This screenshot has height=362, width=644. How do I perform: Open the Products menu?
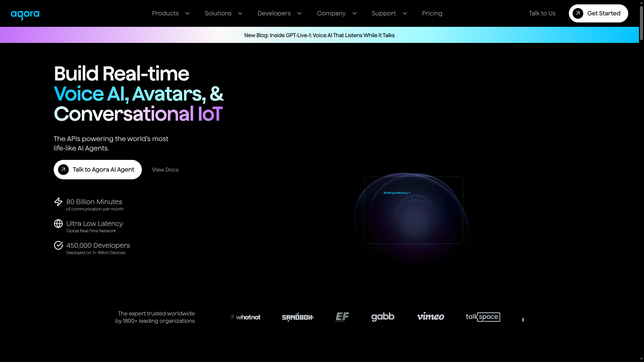165,13
